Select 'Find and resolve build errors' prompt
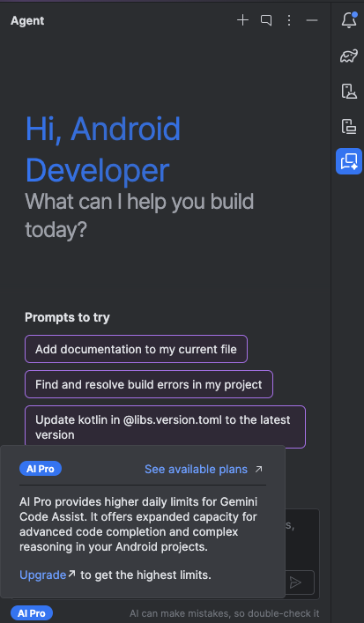The height and width of the screenshot is (623, 364). click(149, 384)
